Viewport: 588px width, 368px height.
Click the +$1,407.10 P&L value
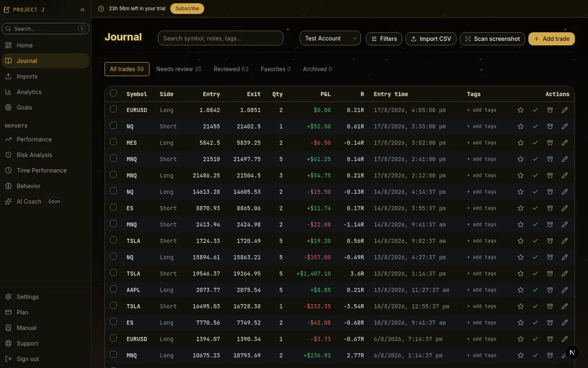tap(314, 274)
